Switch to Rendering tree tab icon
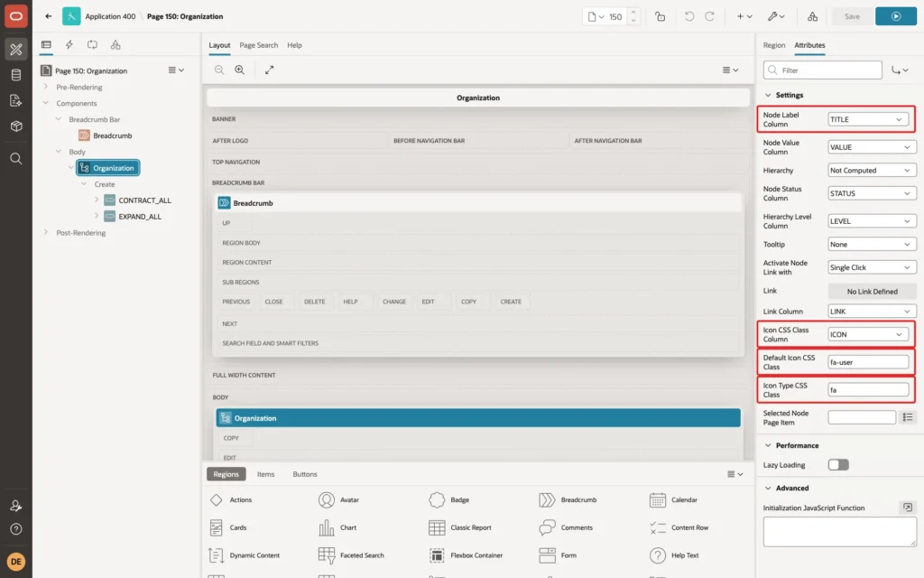924x578 pixels. tap(46, 45)
